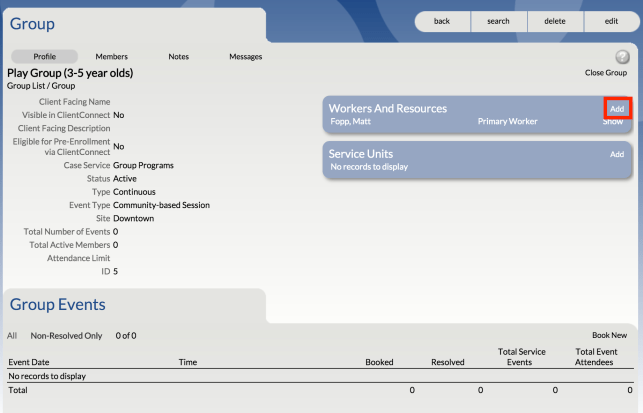The image size is (643, 413).
Task: Add a worker in Workers And Resources
Action: tap(617, 109)
